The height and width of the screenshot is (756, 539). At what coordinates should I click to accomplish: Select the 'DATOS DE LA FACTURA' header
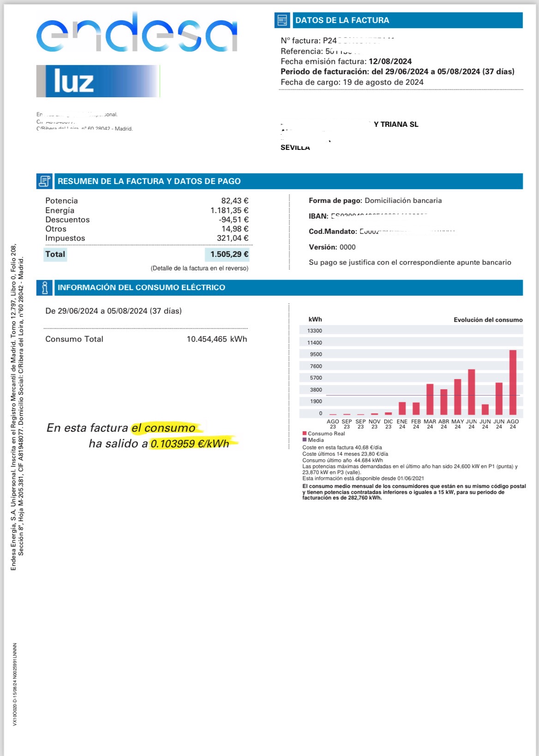point(408,20)
